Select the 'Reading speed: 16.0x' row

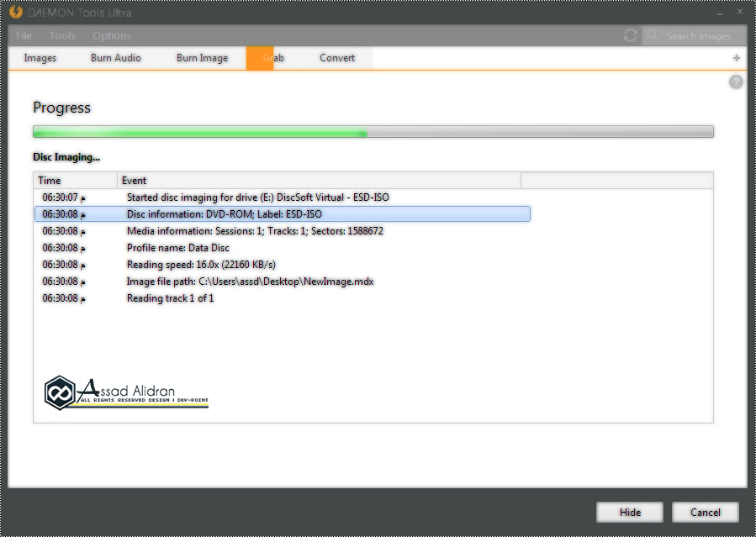pyautogui.click(x=283, y=265)
